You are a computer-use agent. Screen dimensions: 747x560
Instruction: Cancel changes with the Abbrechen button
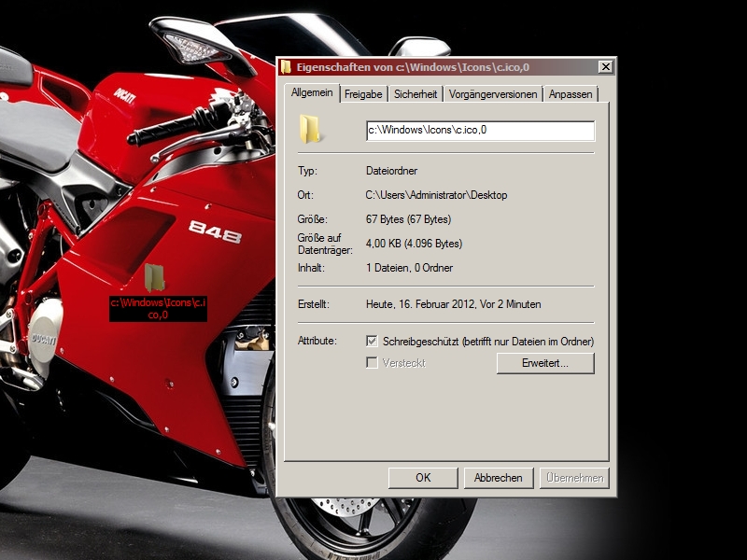pyautogui.click(x=499, y=478)
